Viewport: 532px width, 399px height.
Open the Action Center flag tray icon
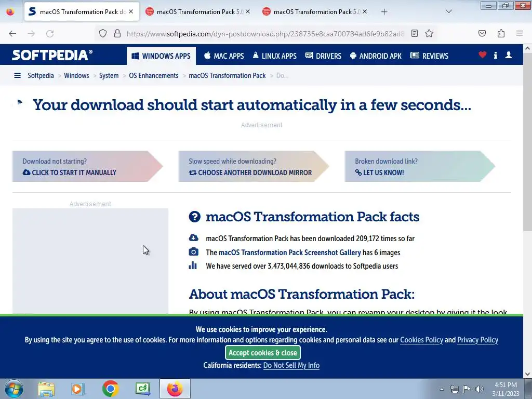click(467, 389)
